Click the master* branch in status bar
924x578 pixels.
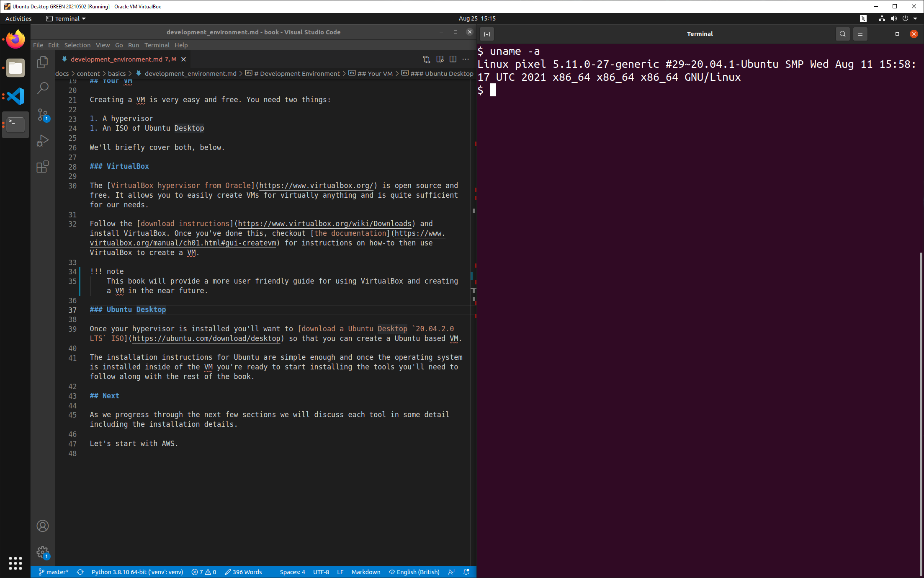pyautogui.click(x=54, y=572)
